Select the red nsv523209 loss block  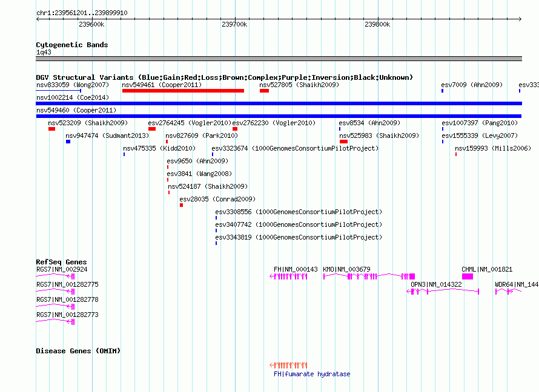(x=52, y=129)
